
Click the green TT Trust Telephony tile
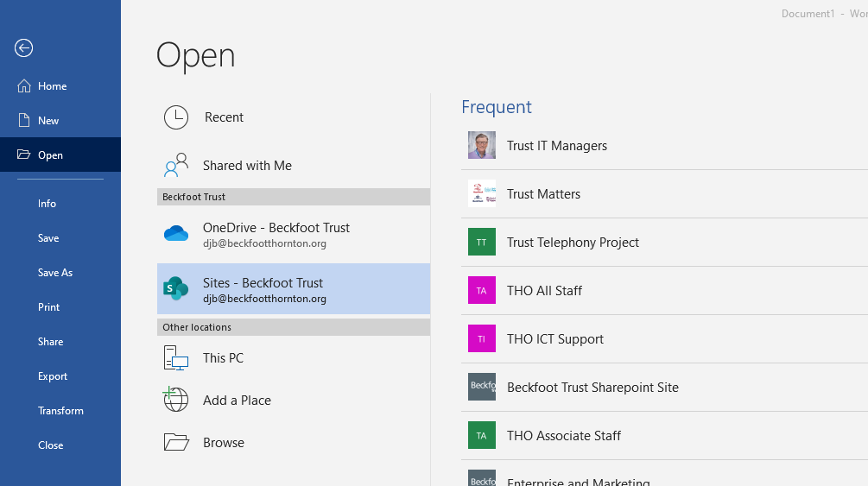coord(482,242)
